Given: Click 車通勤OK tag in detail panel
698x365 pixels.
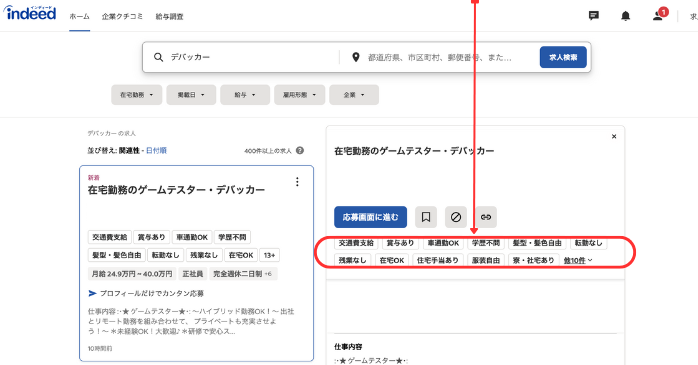Looking at the screenshot, I should [443, 243].
